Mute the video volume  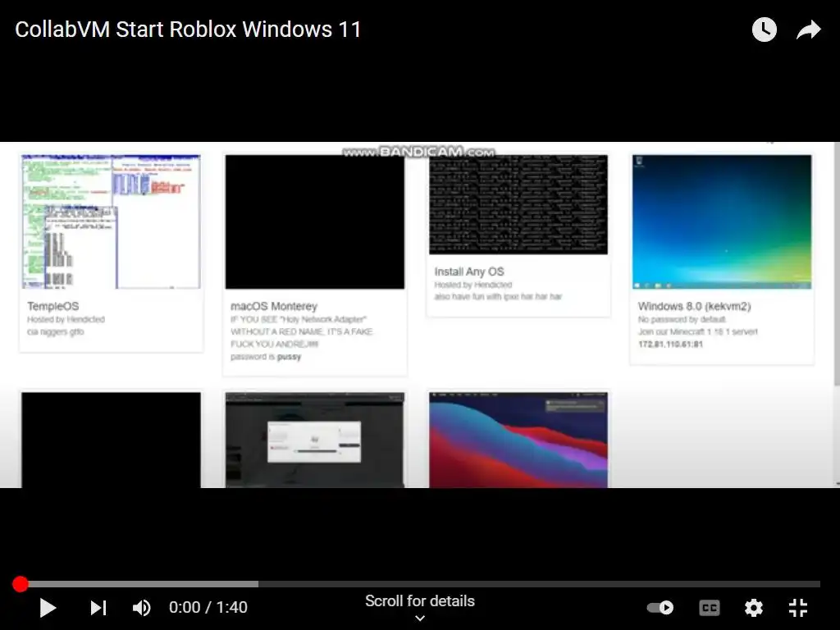click(x=141, y=608)
